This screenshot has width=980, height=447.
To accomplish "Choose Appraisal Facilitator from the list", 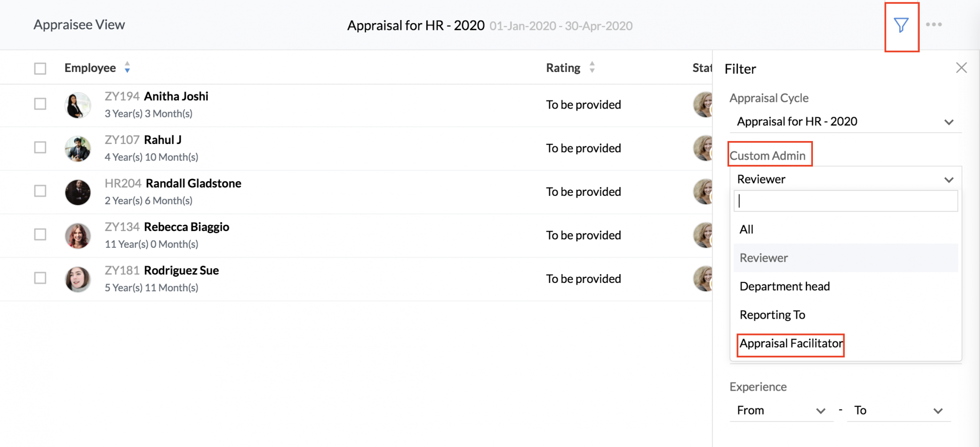I will (791, 344).
